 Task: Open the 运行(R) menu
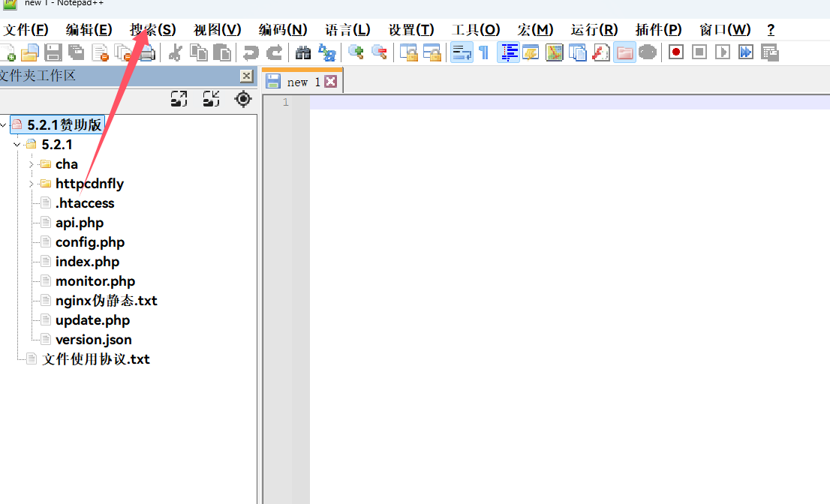(594, 29)
